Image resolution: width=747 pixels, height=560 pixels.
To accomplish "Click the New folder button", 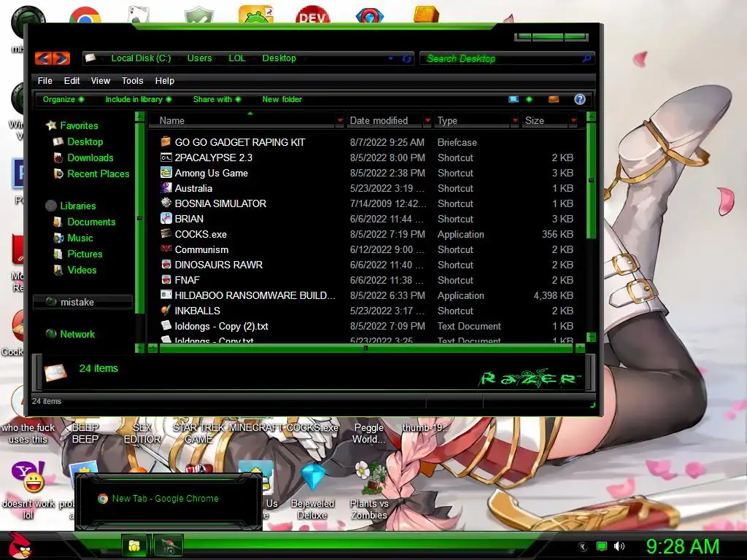I will pos(282,99).
